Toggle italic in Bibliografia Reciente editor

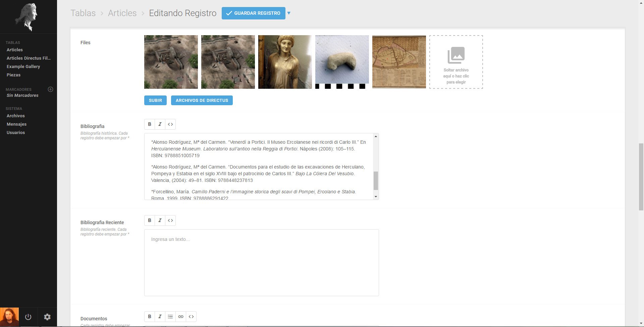[160, 220]
